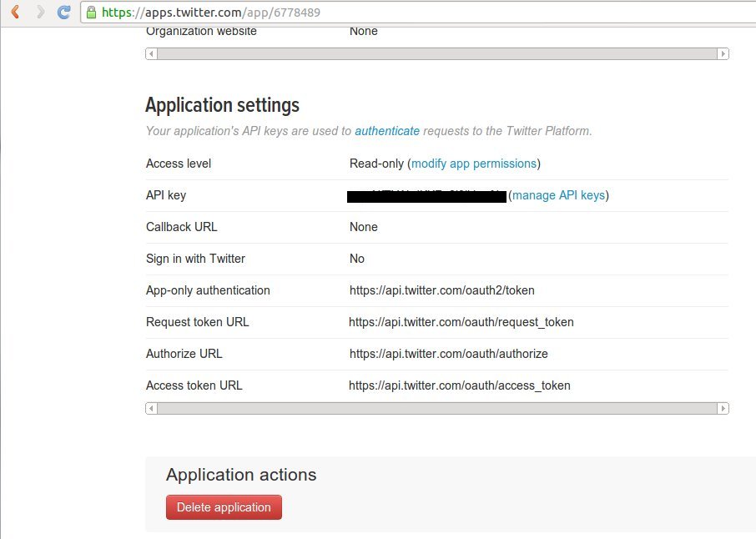Click the upper scrollbar's right arrow
The image size is (756, 539).
(x=723, y=53)
